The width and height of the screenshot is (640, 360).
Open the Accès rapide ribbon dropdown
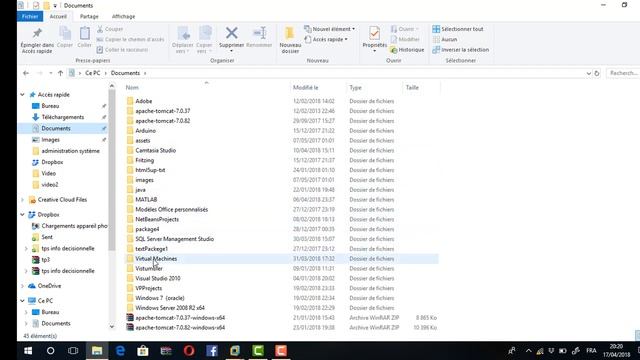(326, 40)
